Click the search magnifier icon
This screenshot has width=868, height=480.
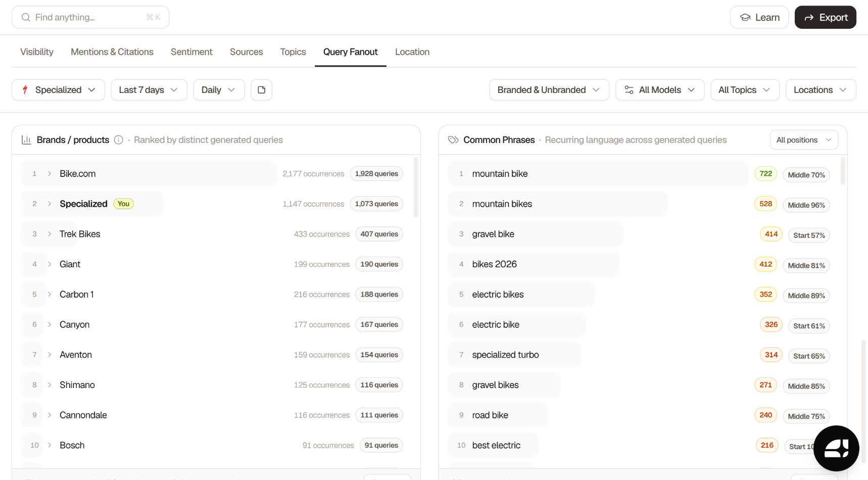click(26, 18)
